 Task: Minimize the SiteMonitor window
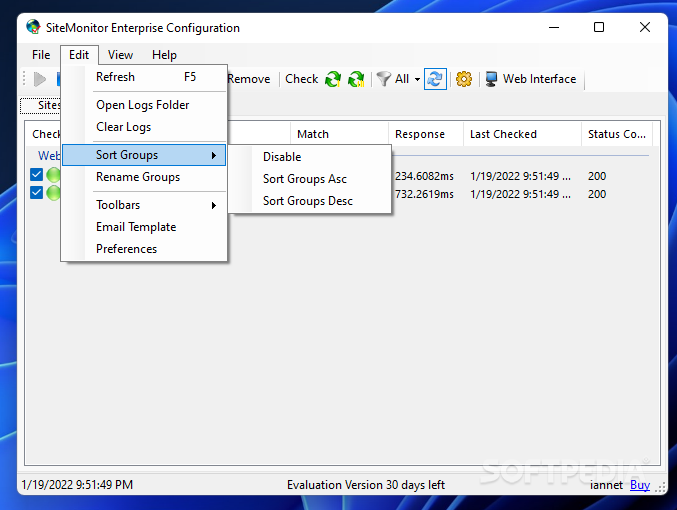coord(554,27)
